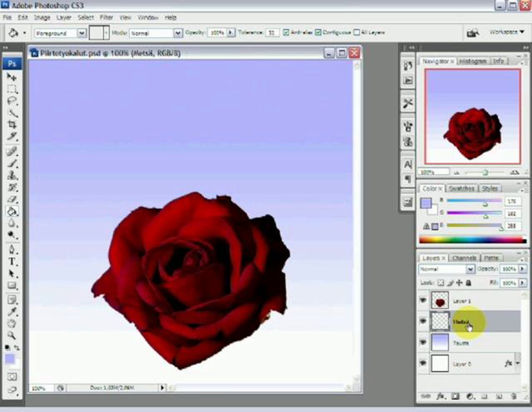Screen dimensions: 532x412
Task: Click the foreground color swatch in Color panel
Action: tap(426, 203)
